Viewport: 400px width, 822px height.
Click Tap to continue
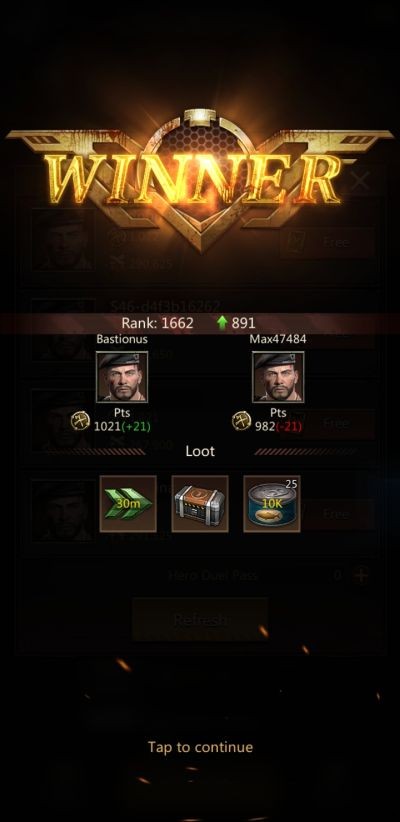tap(200, 747)
